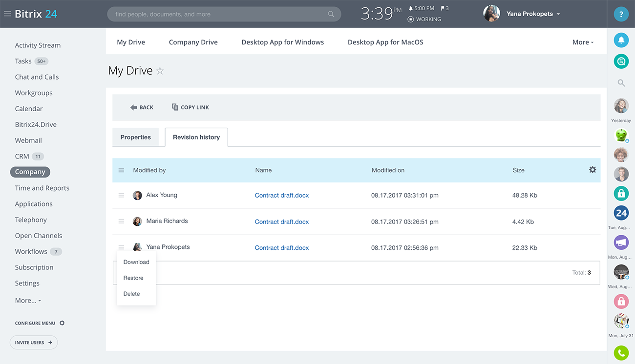Click the sidebar magnifier search icon
The height and width of the screenshot is (364, 635).
coord(621,83)
